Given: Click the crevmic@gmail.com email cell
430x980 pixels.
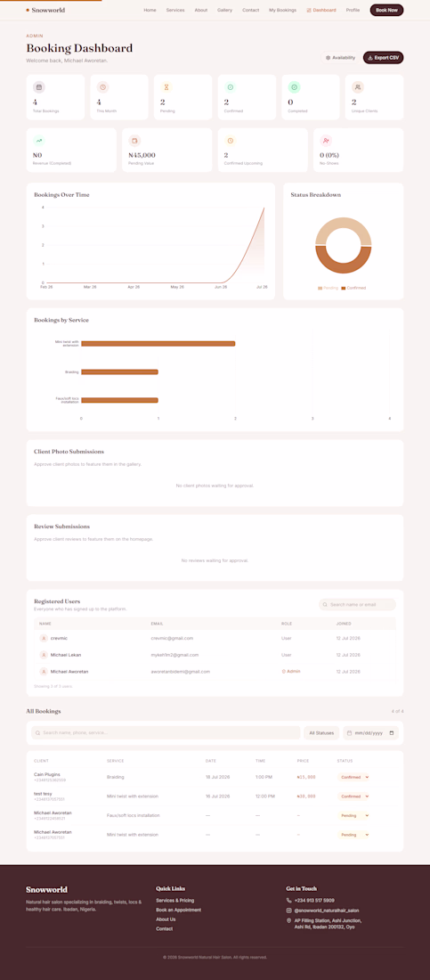Looking at the screenshot, I should tap(172, 638).
